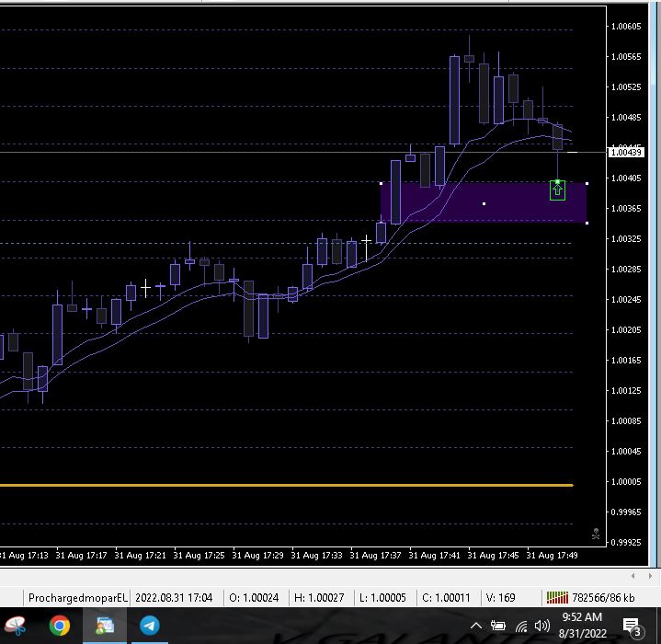Click the tab scroll left arrow
The height and width of the screenshot is (644, 661).
point(633,576)
